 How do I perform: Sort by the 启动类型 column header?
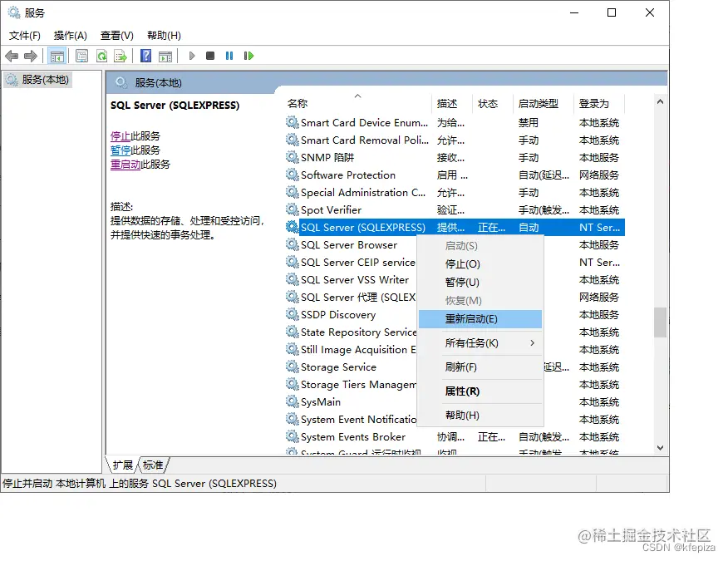544,104
